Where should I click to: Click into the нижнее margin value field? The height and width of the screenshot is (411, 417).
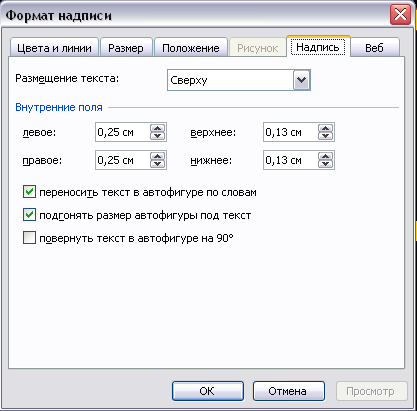click(291, 160)
